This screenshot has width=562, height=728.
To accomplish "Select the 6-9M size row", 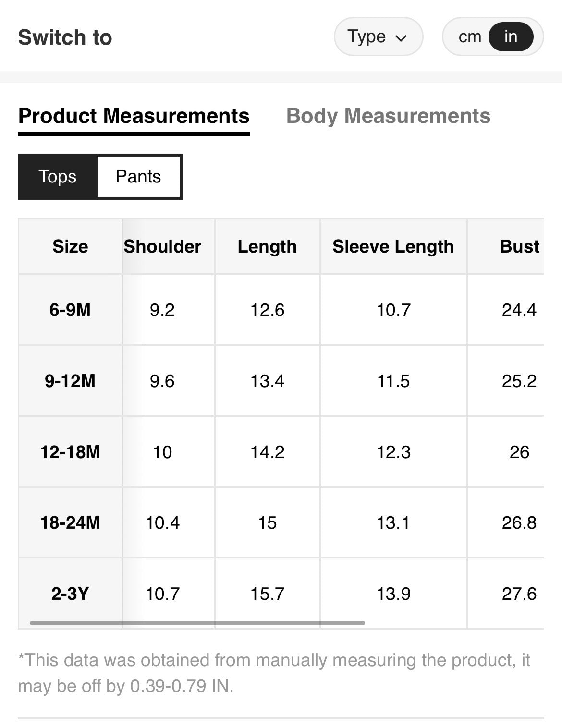I will coord(70,310).
